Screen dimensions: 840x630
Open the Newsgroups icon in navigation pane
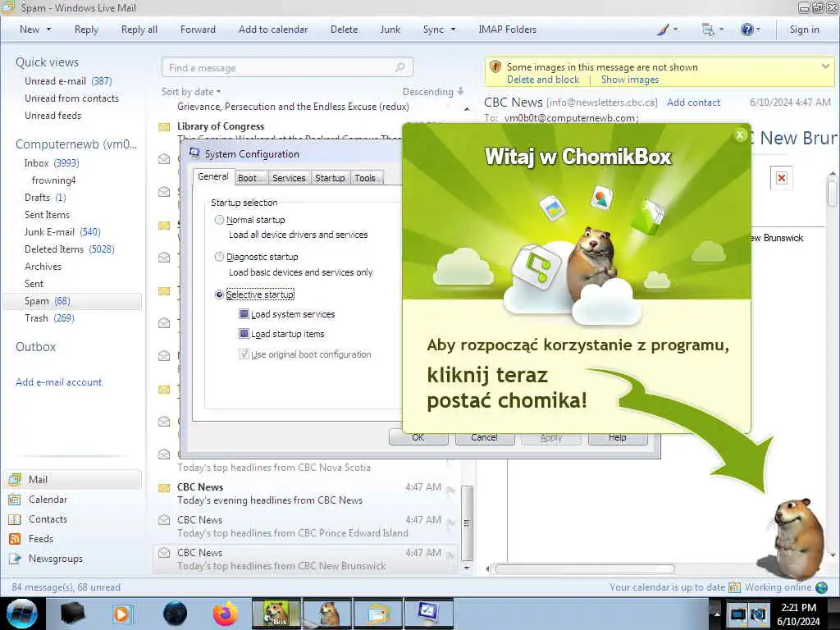click(x=15, y=559)
